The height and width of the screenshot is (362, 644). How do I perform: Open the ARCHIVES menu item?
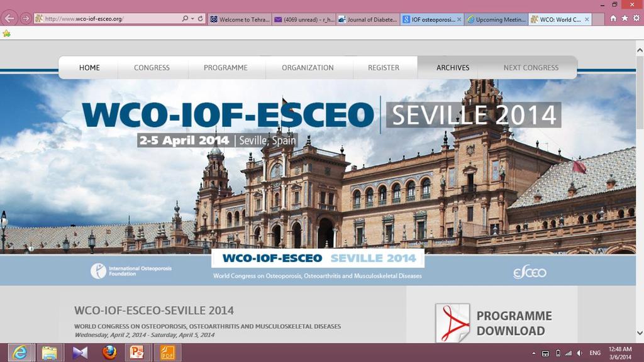[453, 68]
